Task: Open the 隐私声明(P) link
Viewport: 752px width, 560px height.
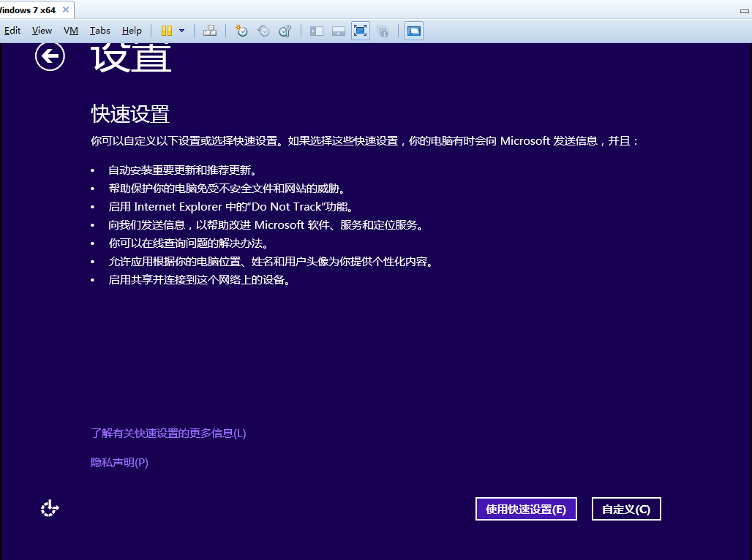Action: pos(119,463)
